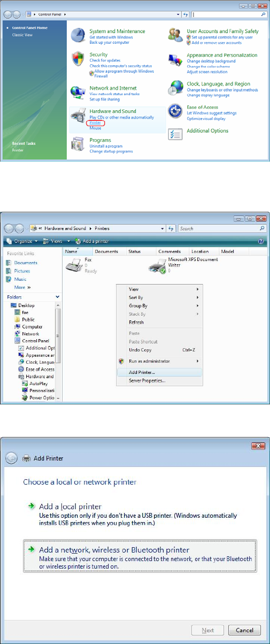
Task: Open Music in Favorite Links
Action: coord(20,279)
